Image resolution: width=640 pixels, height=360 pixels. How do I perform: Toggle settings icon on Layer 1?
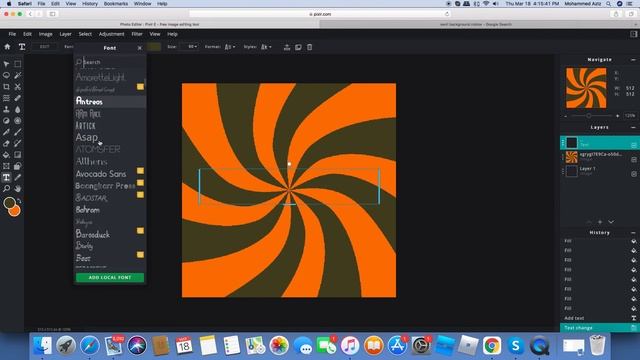point(633,173)
